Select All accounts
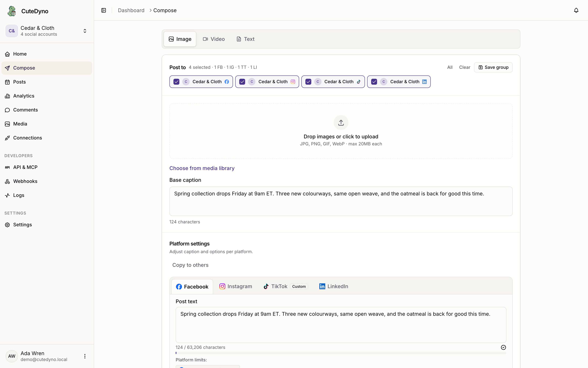The image size is (588, 368). (x=450, y=67)
